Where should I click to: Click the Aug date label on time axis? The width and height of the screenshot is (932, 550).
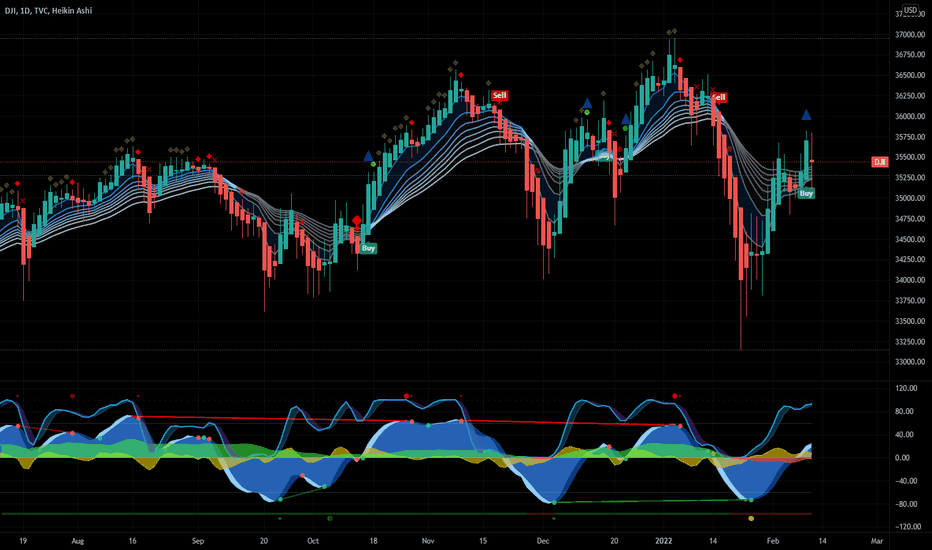click(78, 541)
